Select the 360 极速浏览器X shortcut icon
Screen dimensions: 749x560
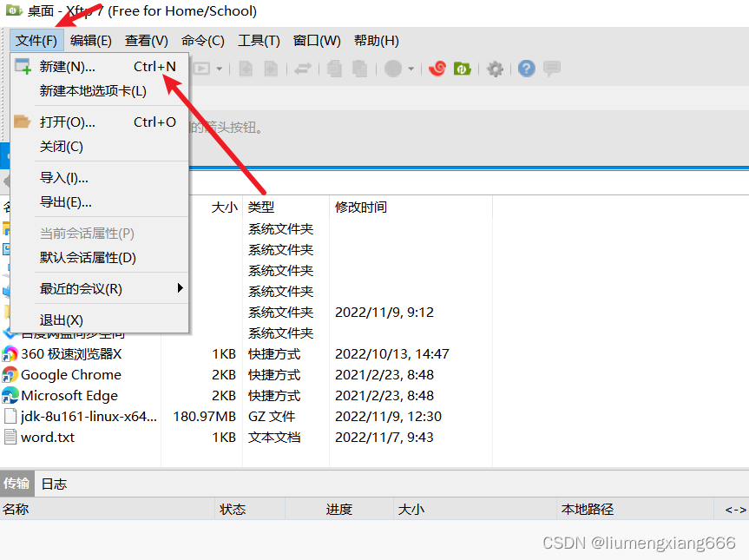tap(9, 353)
